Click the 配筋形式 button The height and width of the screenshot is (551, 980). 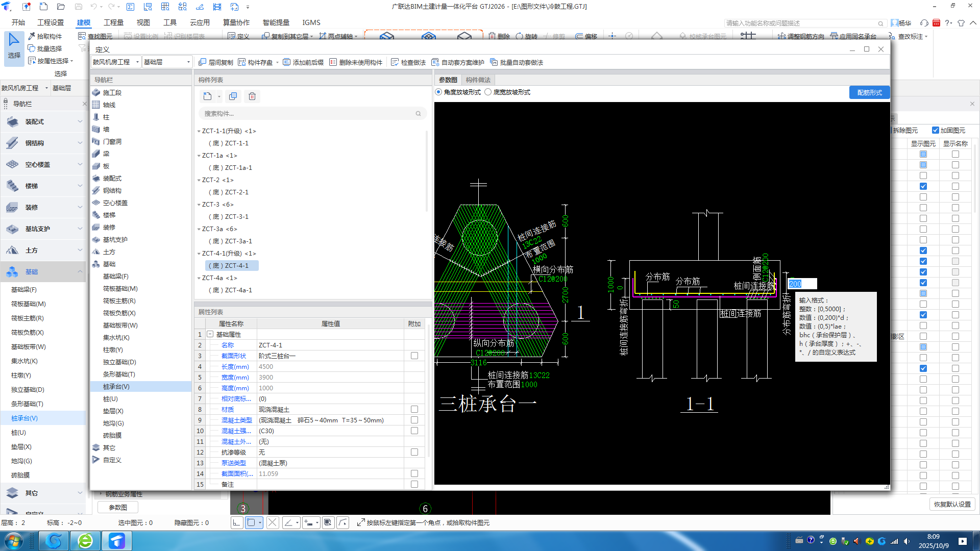click(x=869, y=92)
